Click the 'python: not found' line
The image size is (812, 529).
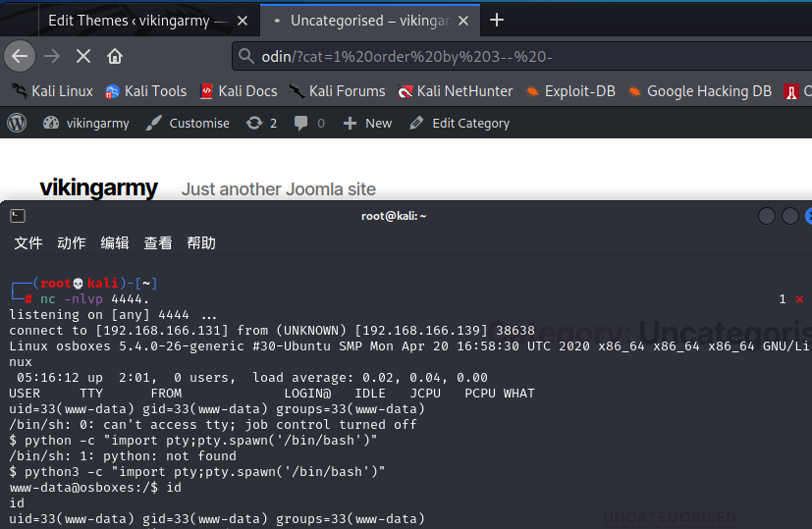[123, 456]
